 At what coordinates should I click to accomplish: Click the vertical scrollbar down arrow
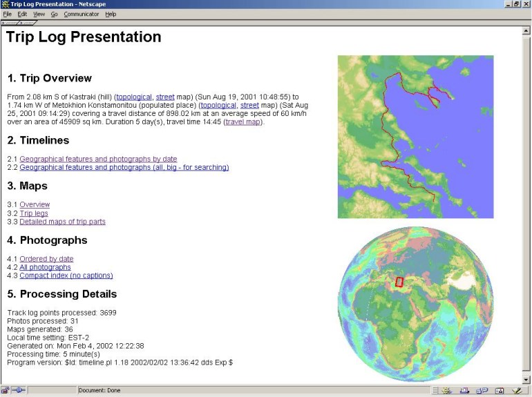tap(526, 380)
